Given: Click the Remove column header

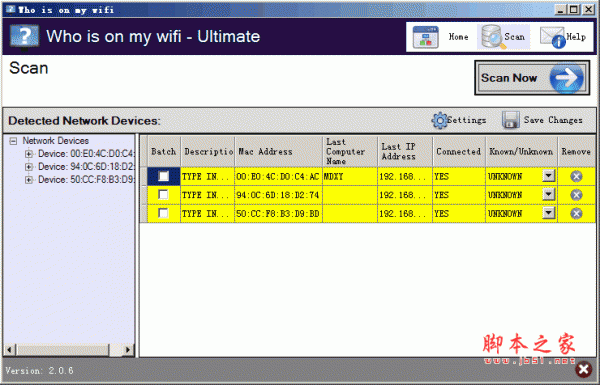Looking at the screenshot, I should tap(576, 152).
